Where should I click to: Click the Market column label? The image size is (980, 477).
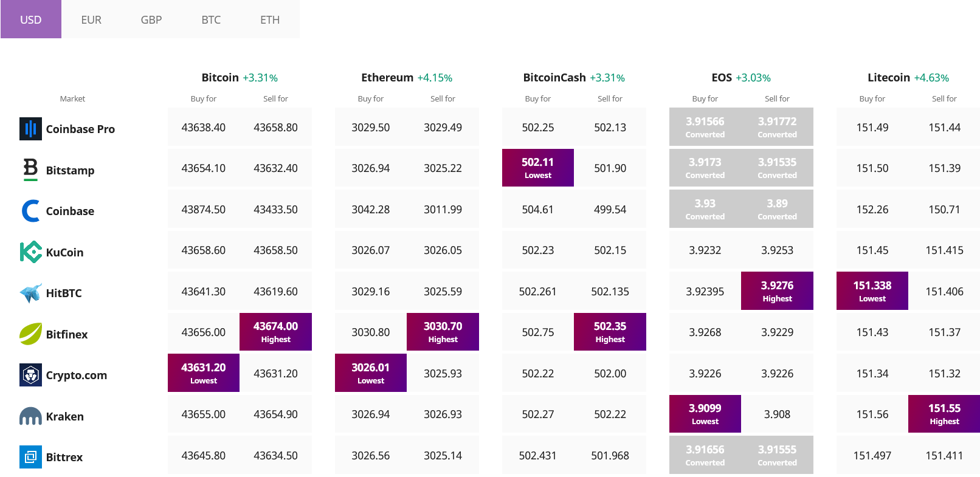(x=72, y=98)
